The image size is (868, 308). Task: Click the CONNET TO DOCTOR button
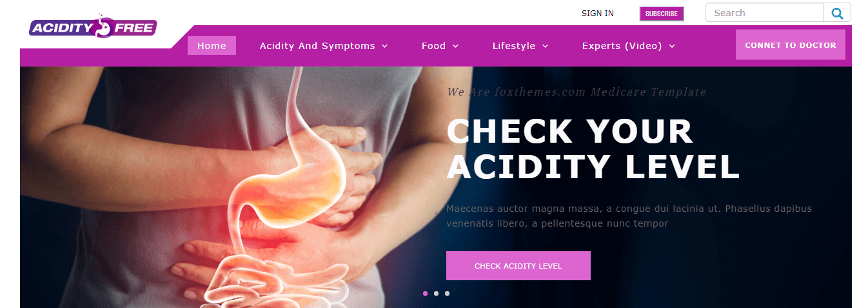point(791,45)
